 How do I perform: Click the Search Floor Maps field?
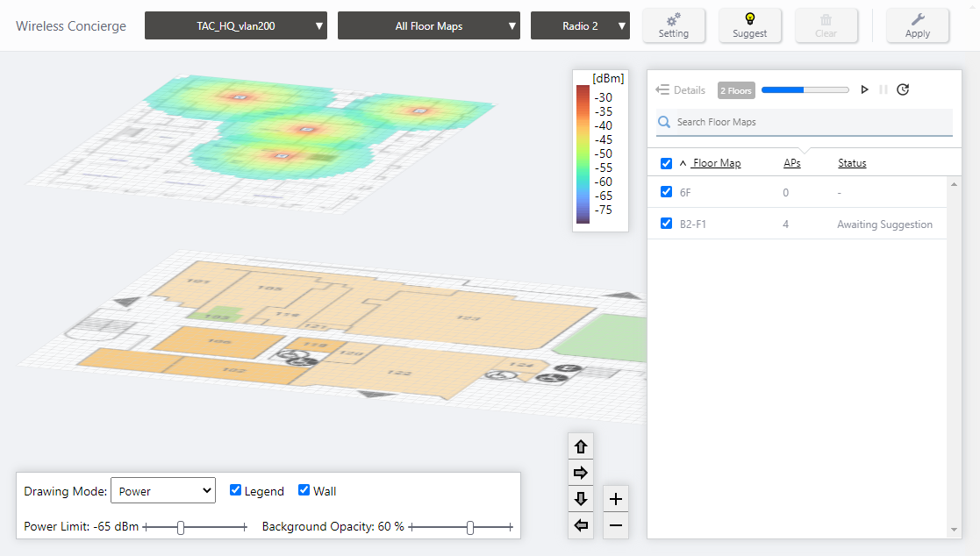click(x=812, y=122)
